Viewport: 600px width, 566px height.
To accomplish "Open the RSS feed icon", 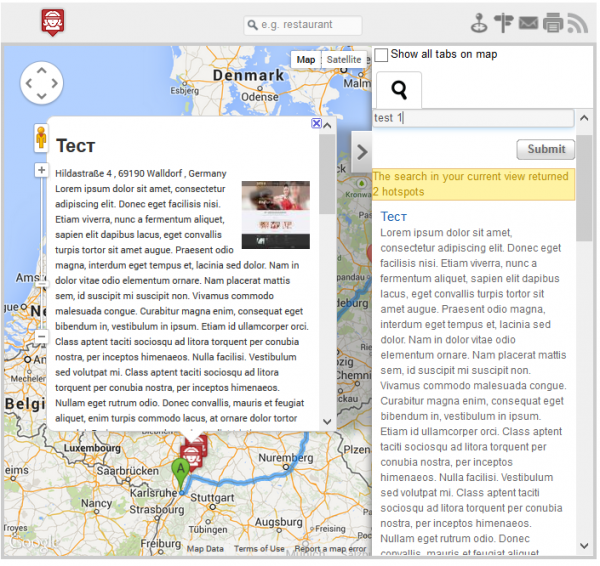I will 578,23.
